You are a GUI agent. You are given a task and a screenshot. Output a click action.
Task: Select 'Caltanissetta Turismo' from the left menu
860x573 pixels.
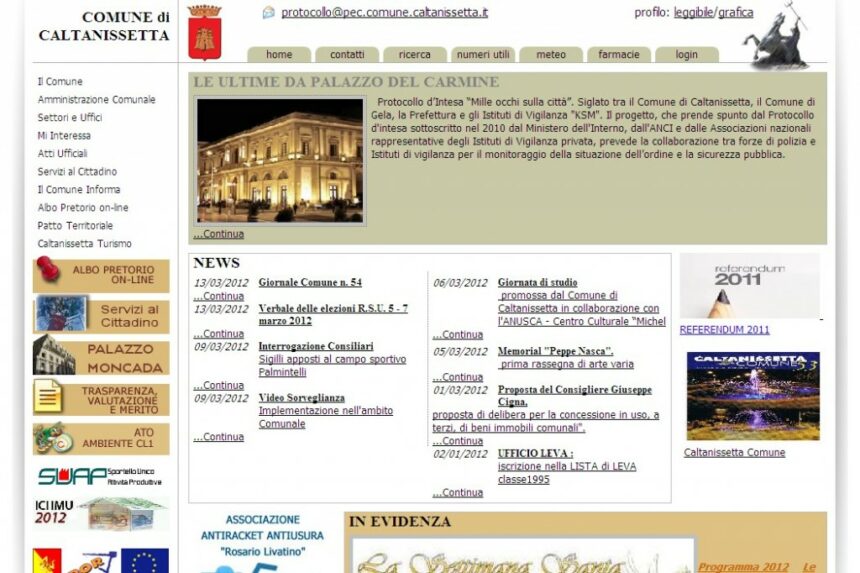tap(84, 244)
